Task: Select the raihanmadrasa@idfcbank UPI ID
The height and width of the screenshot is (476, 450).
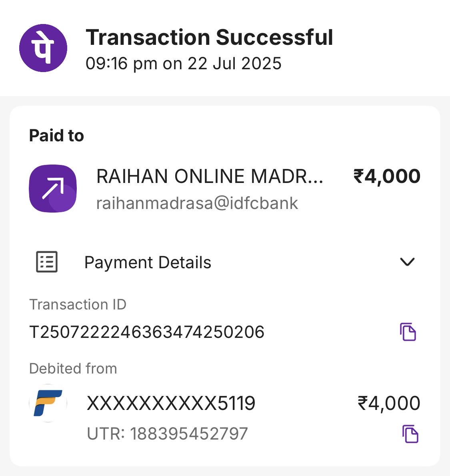Action: point(197,203)
